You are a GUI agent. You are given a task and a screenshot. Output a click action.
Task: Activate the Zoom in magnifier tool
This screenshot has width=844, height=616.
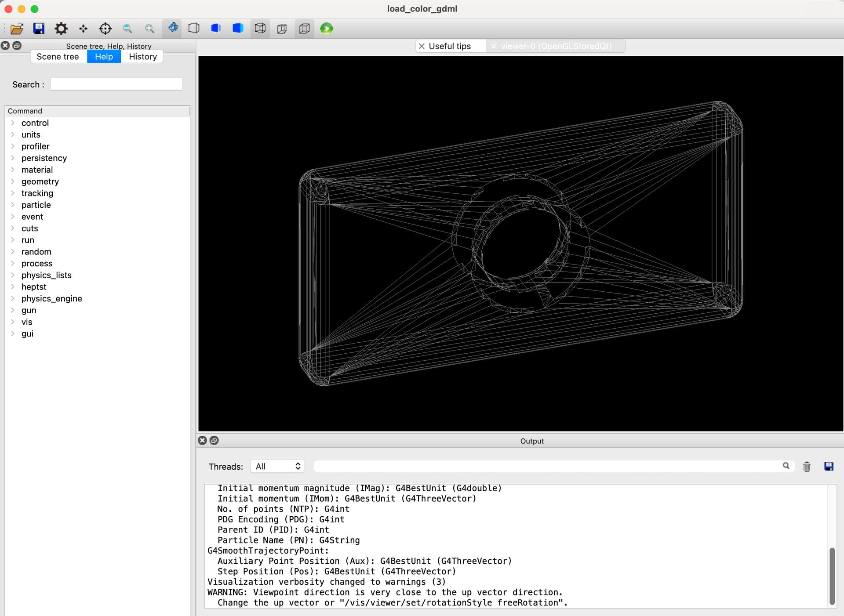click(149, 29)
